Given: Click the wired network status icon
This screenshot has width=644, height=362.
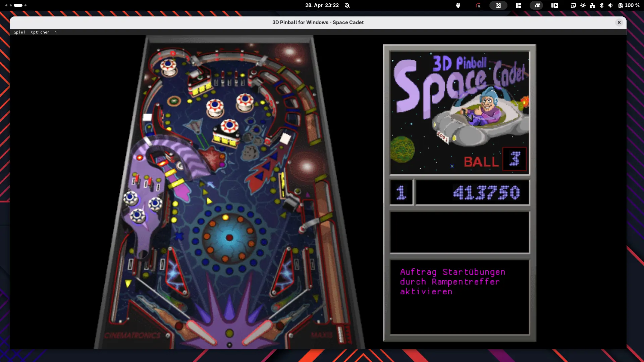Looking at the screenshot, I should [x=592, y=5].
